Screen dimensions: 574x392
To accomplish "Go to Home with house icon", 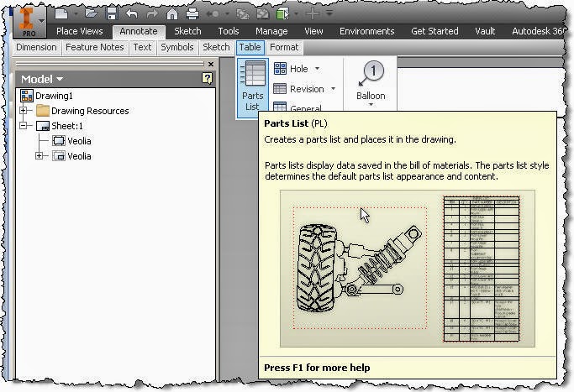I will (x=172, y=14).
